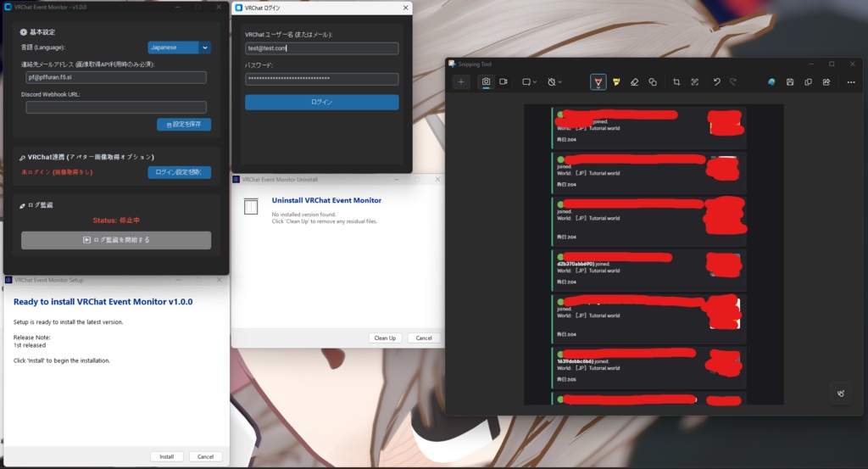
Task: Click the 'No installed version found.' text
Action: [304, 215]
